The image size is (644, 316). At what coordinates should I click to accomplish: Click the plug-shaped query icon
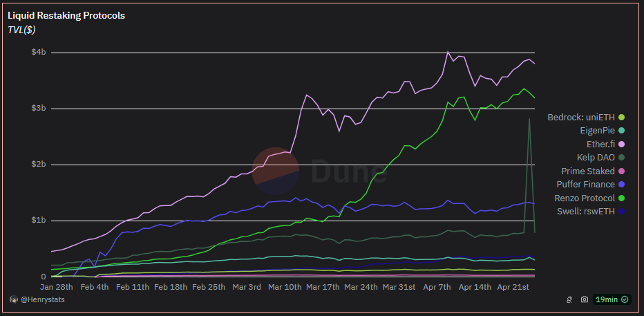coord(571,299)
